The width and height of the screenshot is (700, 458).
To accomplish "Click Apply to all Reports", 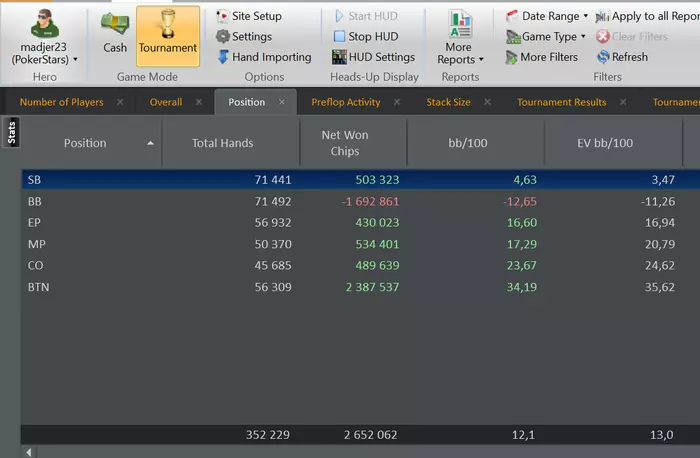I will click(647, 16).
